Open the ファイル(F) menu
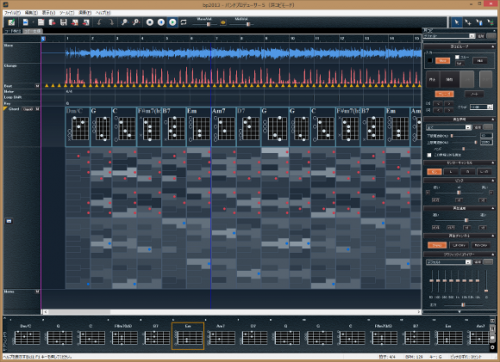This screenshot has height=362, width=500. click(x=12, y=13)
